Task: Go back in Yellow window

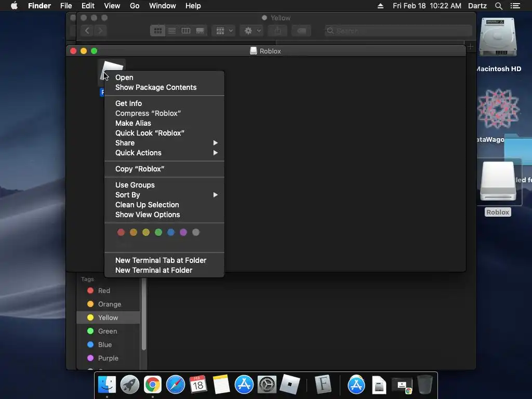Action: coord(87,31)
